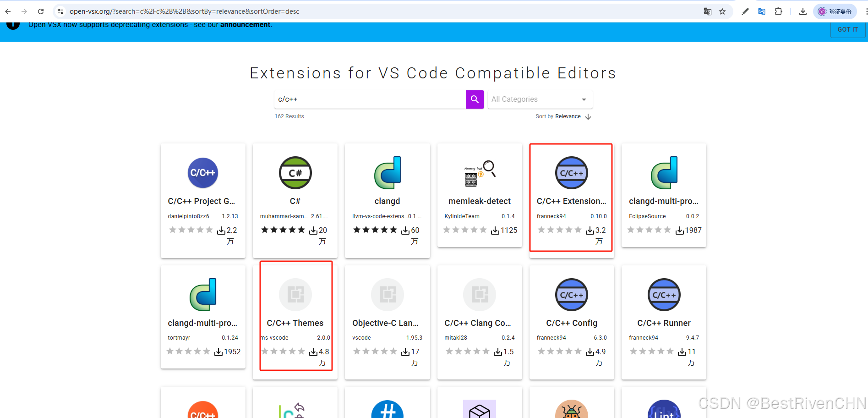The width and height of the screenshot is (868, 418).
Task: Open C/C++ Clang Command placeholder icon
Action: click(480, 295)
